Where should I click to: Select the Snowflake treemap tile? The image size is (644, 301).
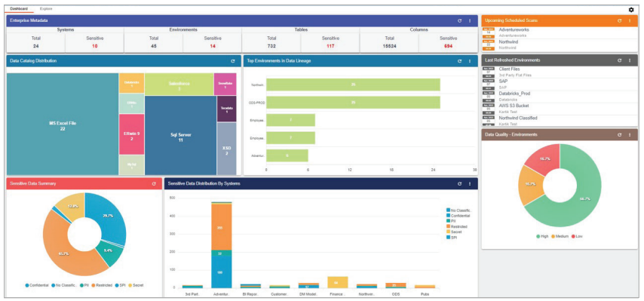point(225,84)
